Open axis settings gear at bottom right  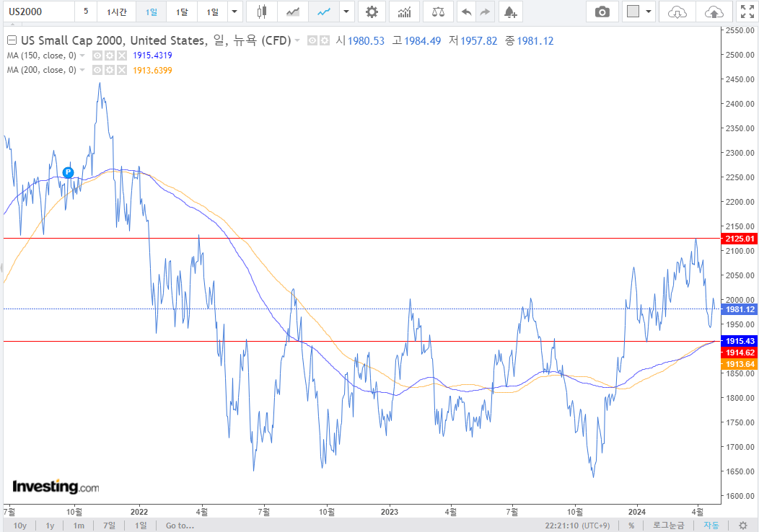tap(743, 526)
